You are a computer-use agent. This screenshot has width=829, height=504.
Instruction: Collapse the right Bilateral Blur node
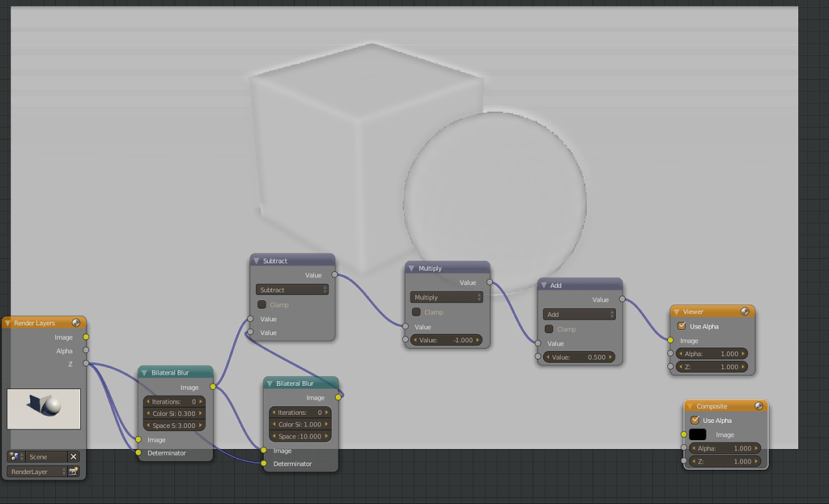(269, 383)
